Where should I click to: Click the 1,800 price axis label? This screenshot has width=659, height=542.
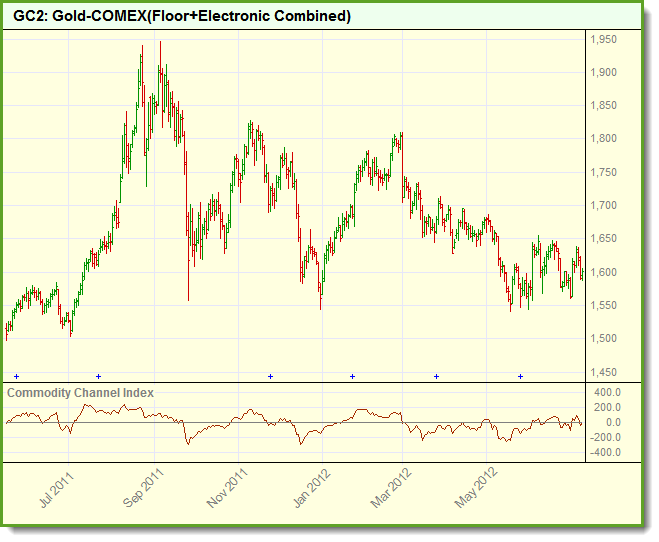(603, 139)
